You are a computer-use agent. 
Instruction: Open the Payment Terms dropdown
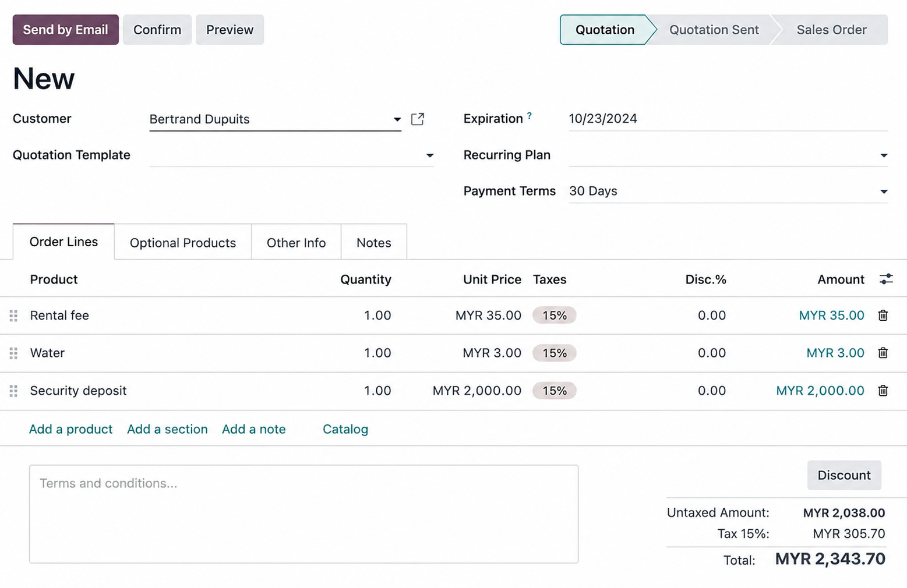[x=883, y=192]
